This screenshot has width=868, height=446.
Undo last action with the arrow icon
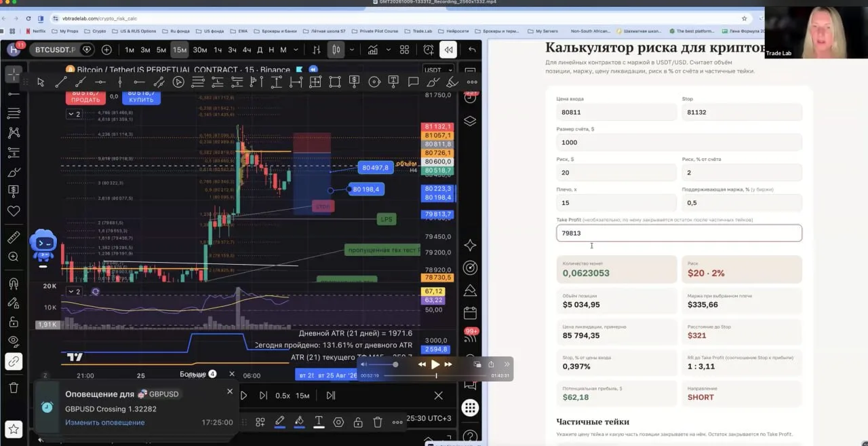point(472,50)
